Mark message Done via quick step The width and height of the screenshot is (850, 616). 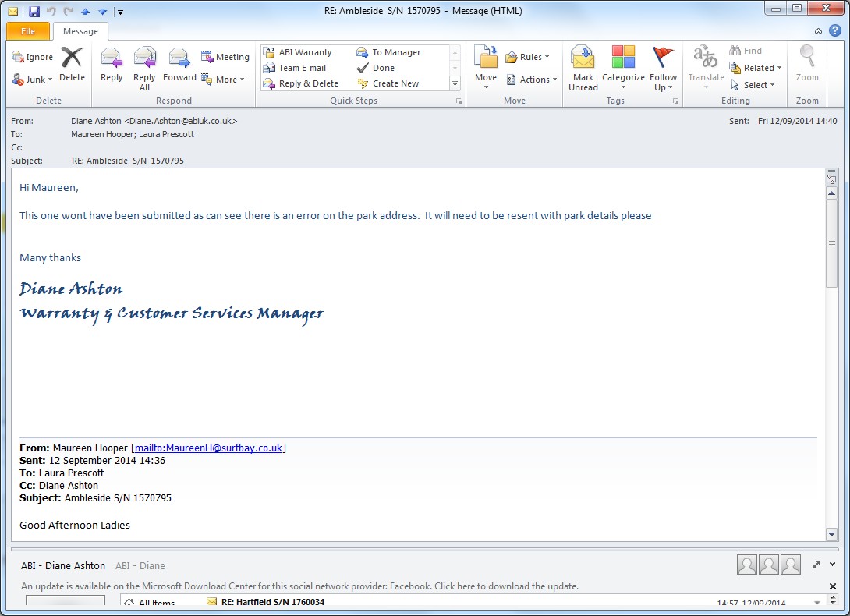pyautogui.click(x=376, y=68)
